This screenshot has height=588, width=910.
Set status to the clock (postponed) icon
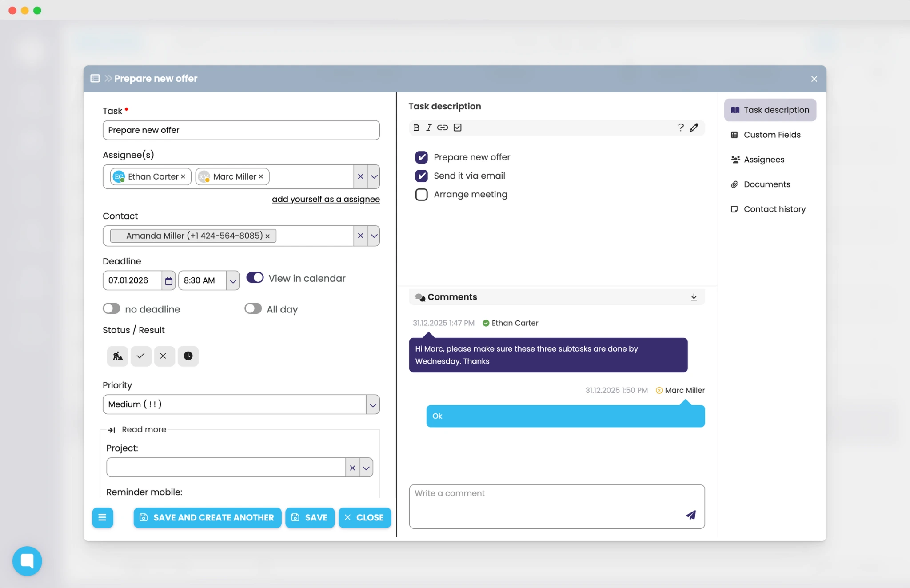(188, 356)
